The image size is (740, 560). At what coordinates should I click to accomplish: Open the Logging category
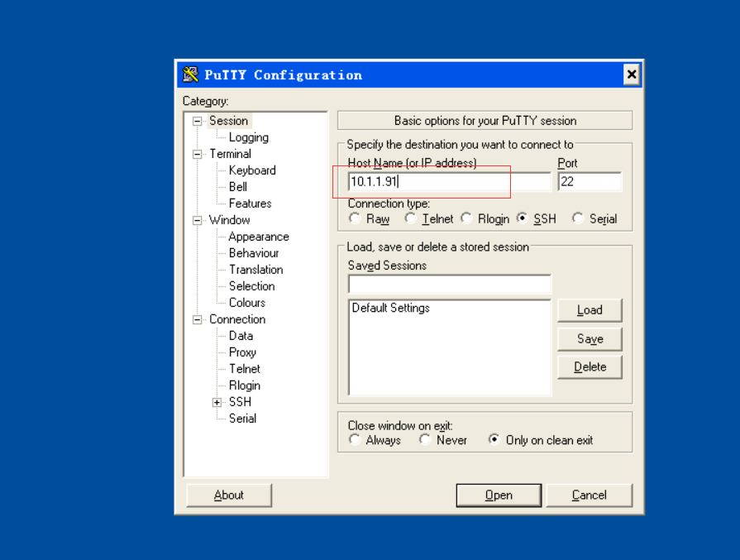248,137
